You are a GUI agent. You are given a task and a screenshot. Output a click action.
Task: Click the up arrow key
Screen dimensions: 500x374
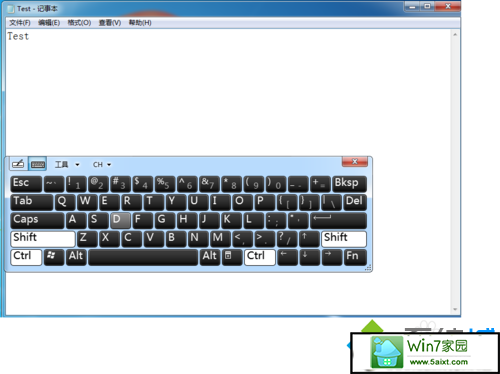click(309, 239)
